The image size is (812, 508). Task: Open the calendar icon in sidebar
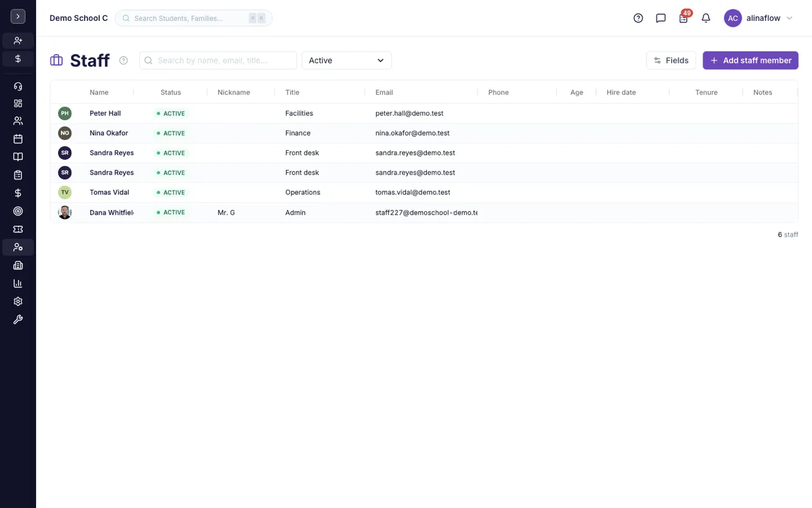point(18,139)
